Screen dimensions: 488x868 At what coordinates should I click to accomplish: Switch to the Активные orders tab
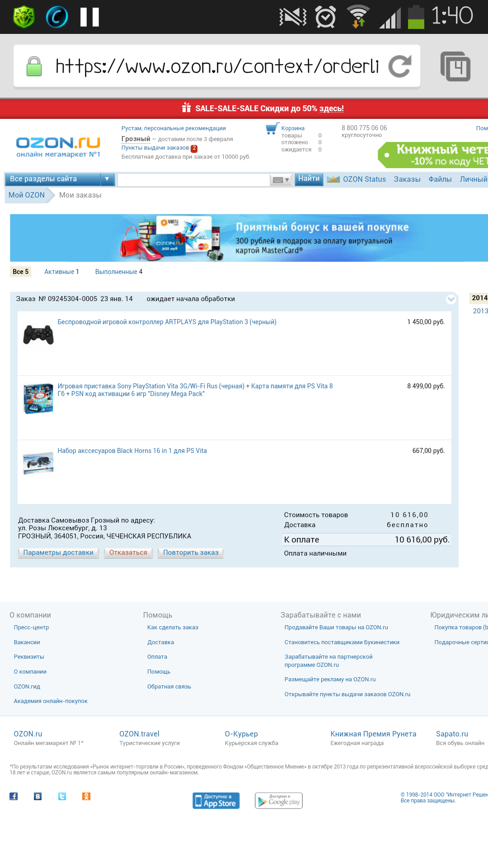click(x=59, y=272)
